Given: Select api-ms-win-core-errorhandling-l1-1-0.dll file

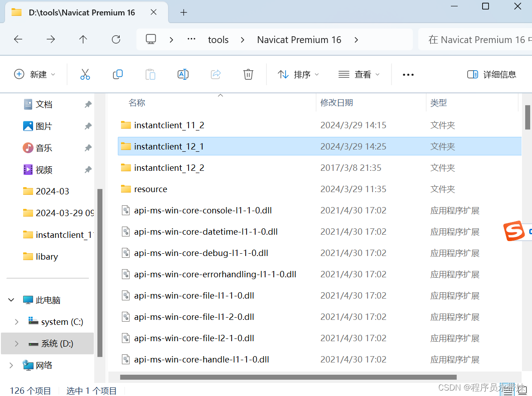Looking at the screenshot, I should point(319,274).
